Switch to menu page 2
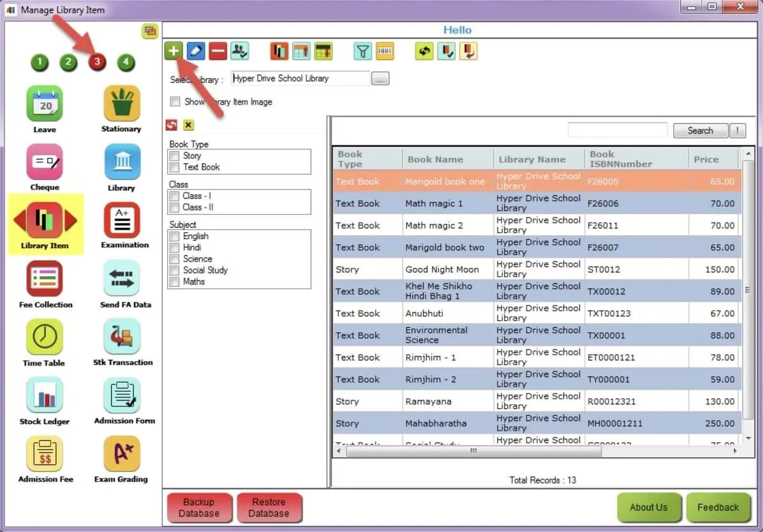 tap(68, 62)
